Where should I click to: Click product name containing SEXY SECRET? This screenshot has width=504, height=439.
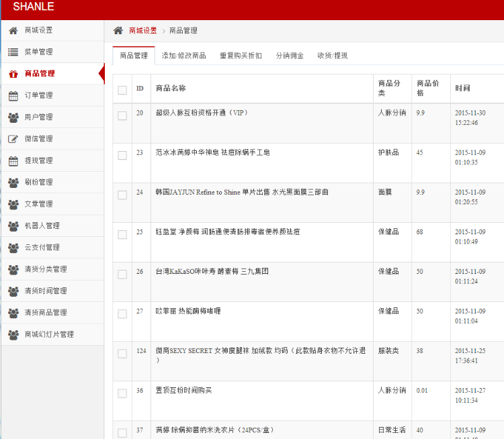[x=261, y=355]
